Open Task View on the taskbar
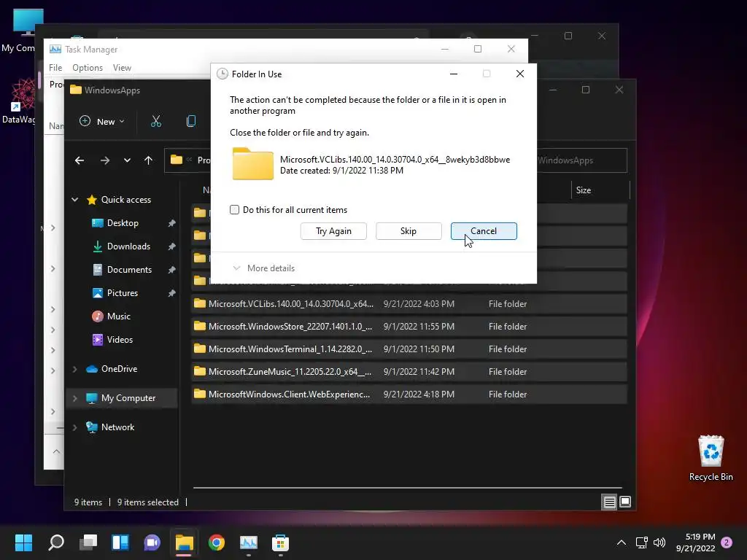 88,542
